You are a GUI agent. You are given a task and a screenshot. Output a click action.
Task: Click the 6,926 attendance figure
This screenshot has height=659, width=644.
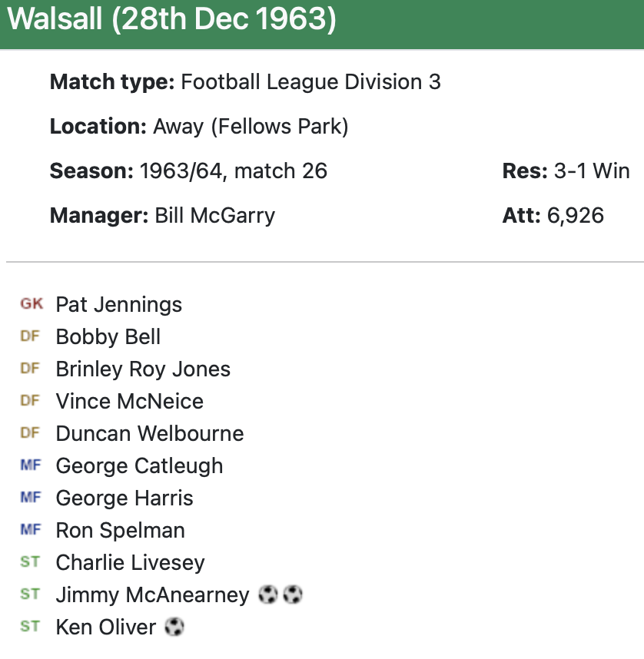pyautogui.click(x=575, y=215)
